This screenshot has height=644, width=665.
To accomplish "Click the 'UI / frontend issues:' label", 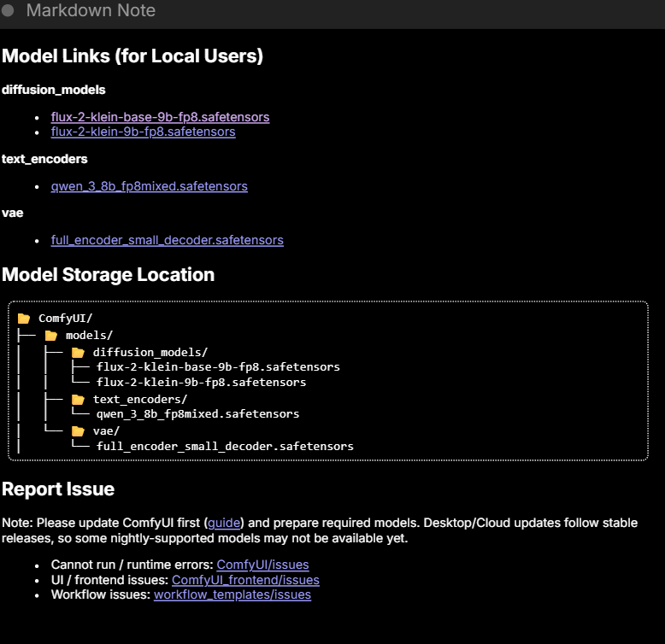I will point(109,580).
